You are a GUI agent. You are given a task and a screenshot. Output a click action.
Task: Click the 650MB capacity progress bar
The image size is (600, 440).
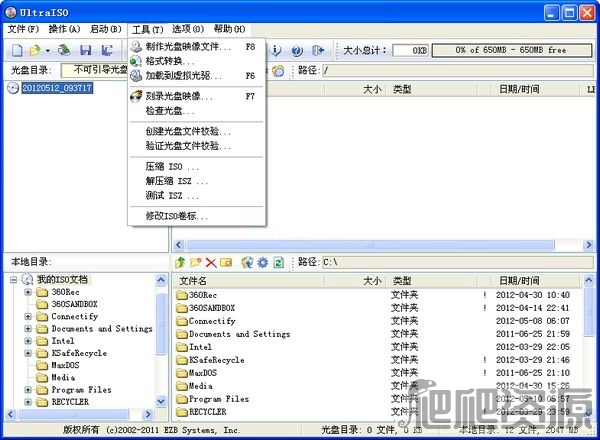tap(512, 50)
